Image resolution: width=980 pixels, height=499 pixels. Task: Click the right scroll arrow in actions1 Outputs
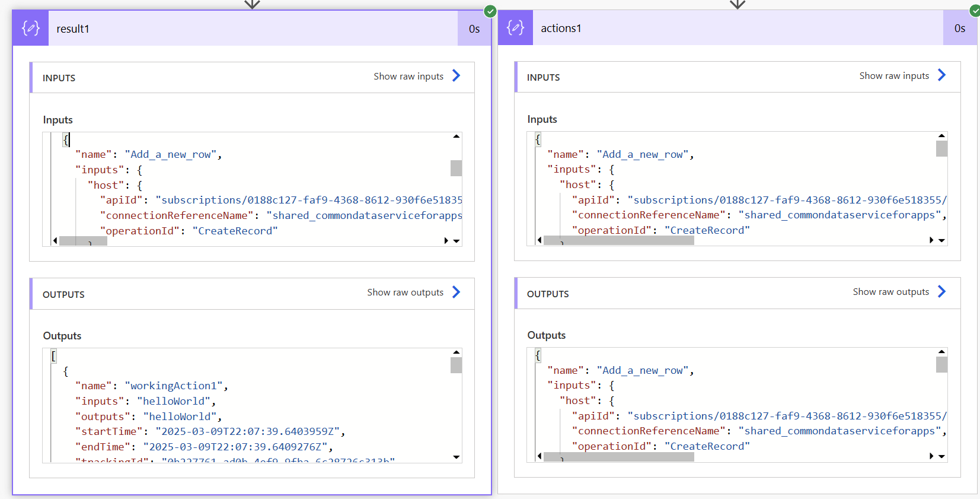pos(931,456)
